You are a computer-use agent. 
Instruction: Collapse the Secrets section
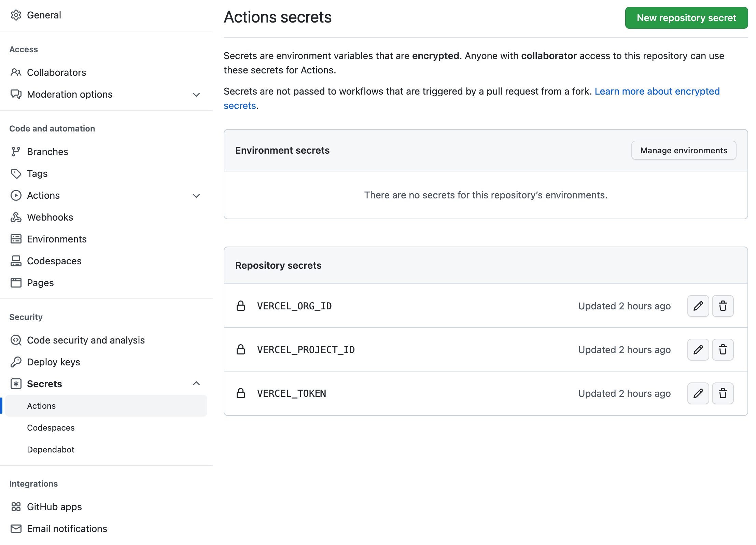196,383
